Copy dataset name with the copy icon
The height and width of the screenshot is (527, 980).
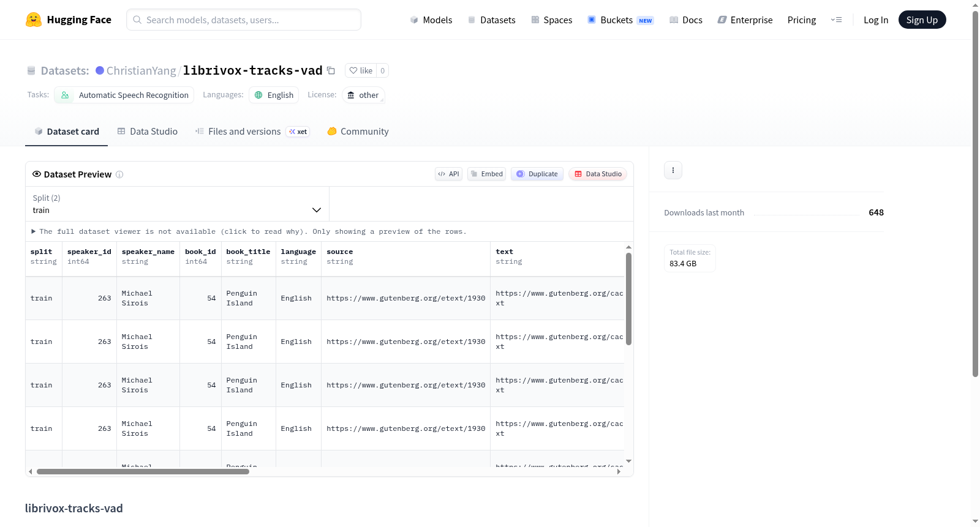(x=331, y=70)
